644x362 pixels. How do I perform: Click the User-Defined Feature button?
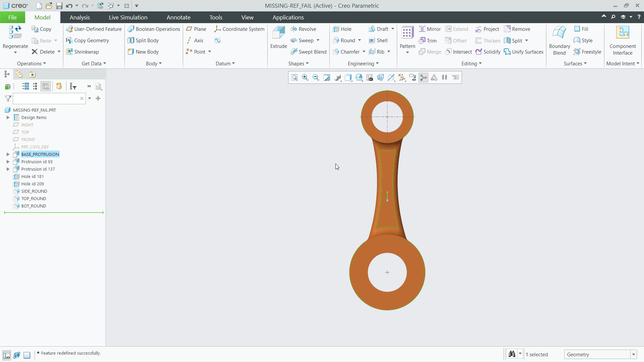pos(94,29)
